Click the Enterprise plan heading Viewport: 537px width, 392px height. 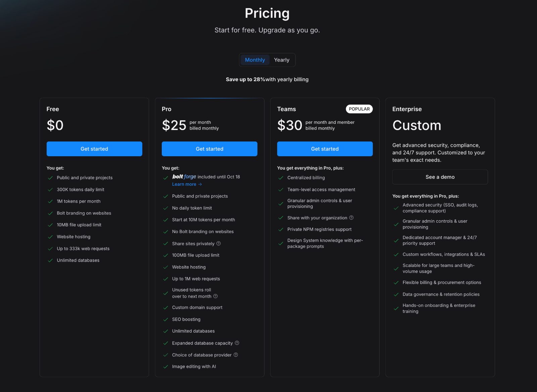click(407, 109)
